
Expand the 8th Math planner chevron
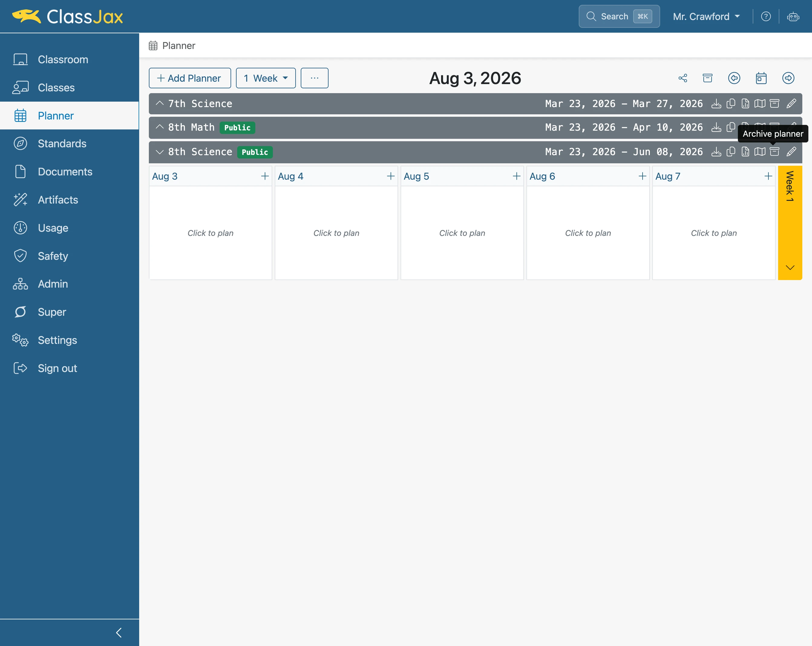click(x=160, y=127)
